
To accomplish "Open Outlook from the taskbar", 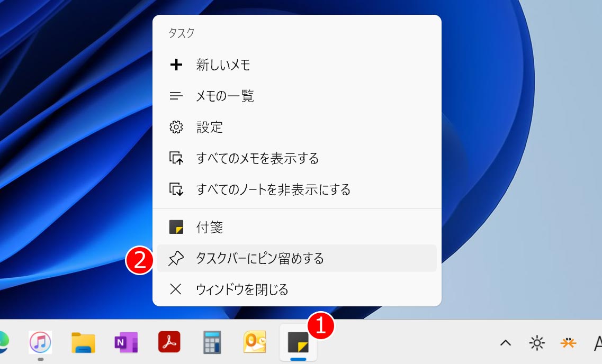I will click(x=255, y=343).
